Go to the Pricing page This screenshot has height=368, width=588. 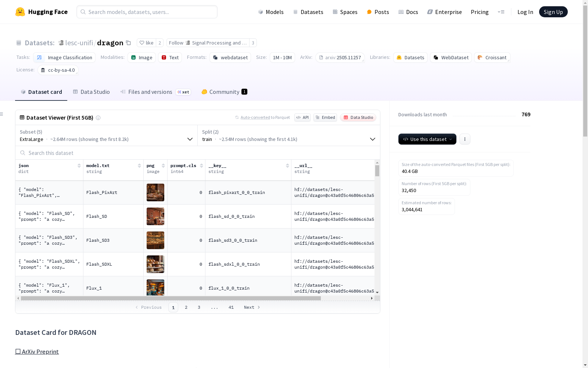pos(480,12)
